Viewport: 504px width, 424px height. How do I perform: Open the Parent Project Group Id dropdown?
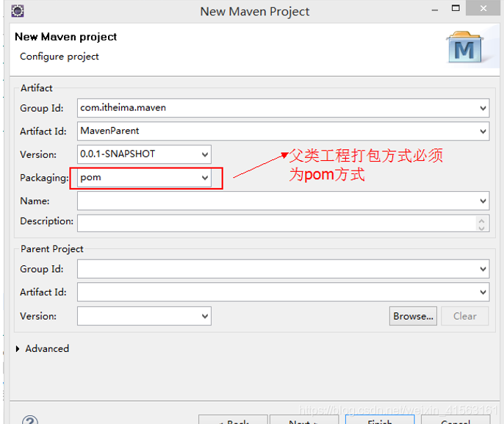tap(483, 269)
